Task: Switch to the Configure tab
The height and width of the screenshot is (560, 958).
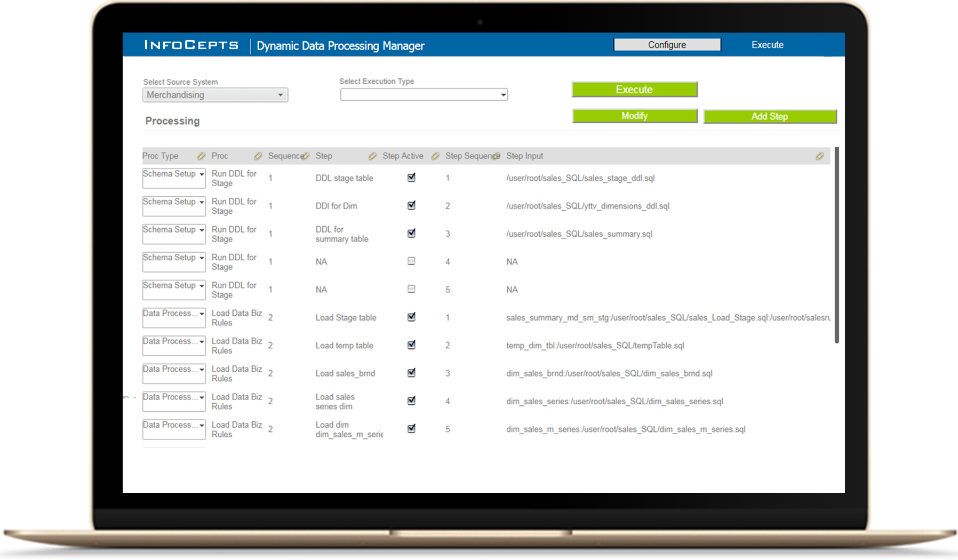Action: 667,45
